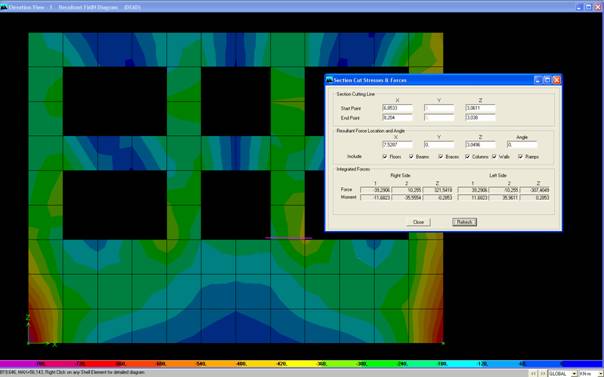Click the Section Cut dialog title icon
This screenshot has height=377, width=604.
point(329,80)
